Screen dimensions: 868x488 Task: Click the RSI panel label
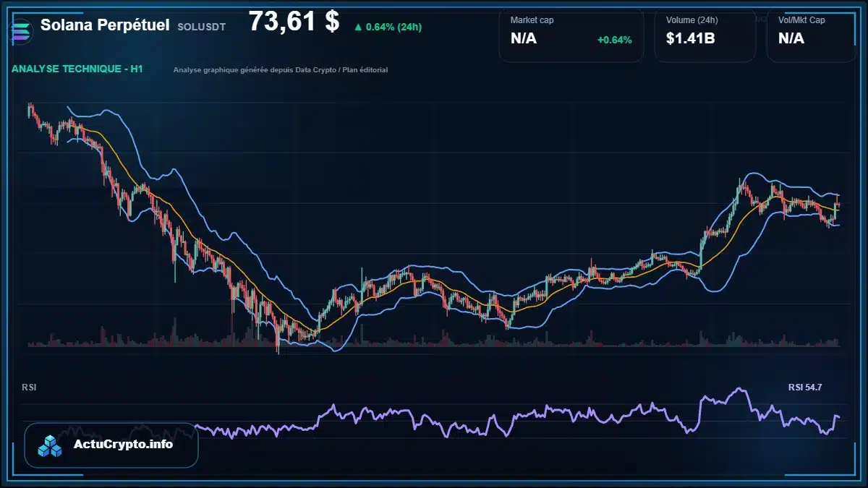tap(29, 388)
